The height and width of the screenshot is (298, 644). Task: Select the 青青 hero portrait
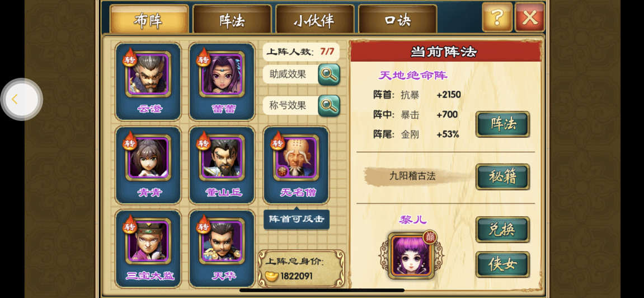tap(148, 158)
